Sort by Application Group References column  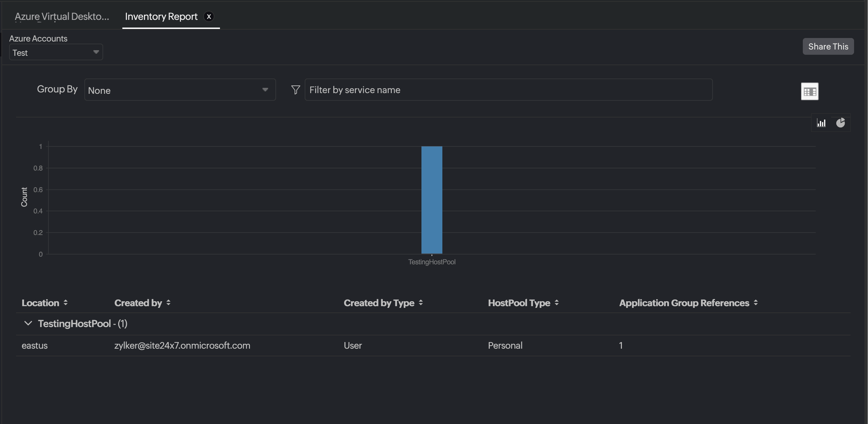pos(755,303)
